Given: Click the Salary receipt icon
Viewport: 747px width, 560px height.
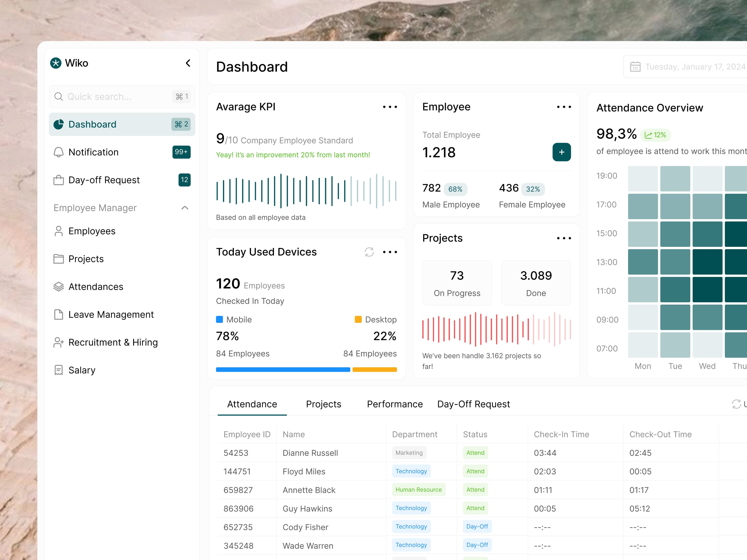Looking at the screenshot, I should tap(58, 370).
